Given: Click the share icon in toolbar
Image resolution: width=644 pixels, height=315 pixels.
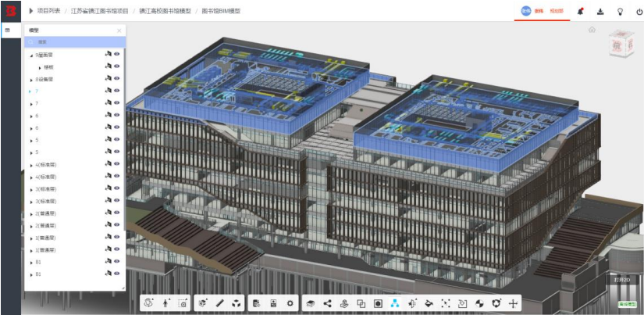Looking at the screenshot, I should point(327,303).
